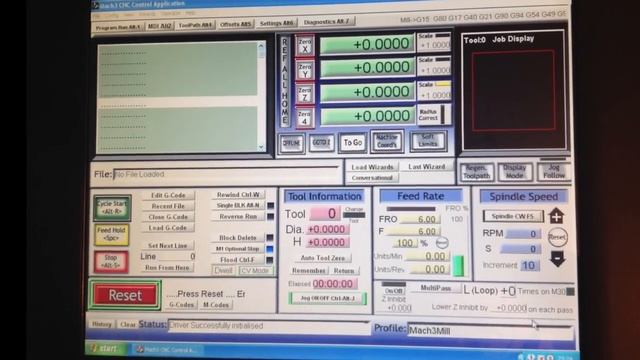Click Conversational button
The height and width of the screenshot is (360, 640).
click(x=372, y=178)
